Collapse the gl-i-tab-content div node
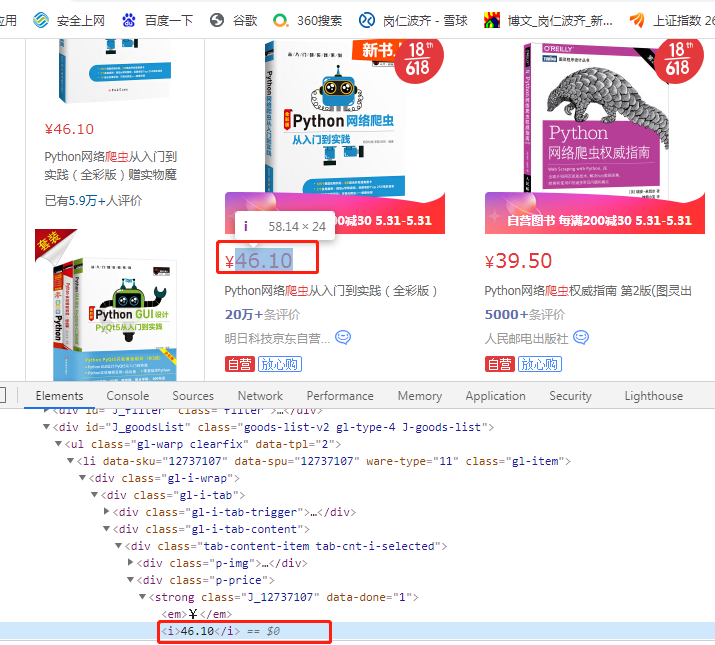This screenshot has width=715, height=645. [x=106, y=529]
